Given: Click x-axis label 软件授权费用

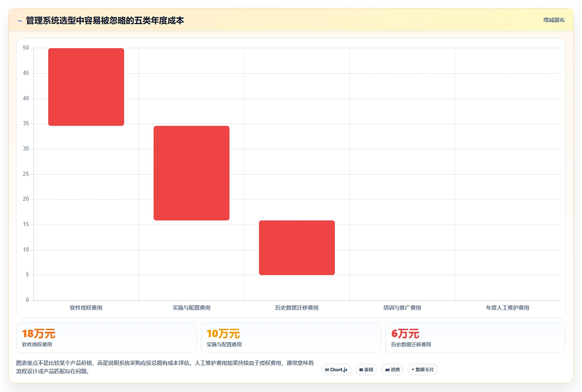Looking at the screenshot, I should coord(86,308).
